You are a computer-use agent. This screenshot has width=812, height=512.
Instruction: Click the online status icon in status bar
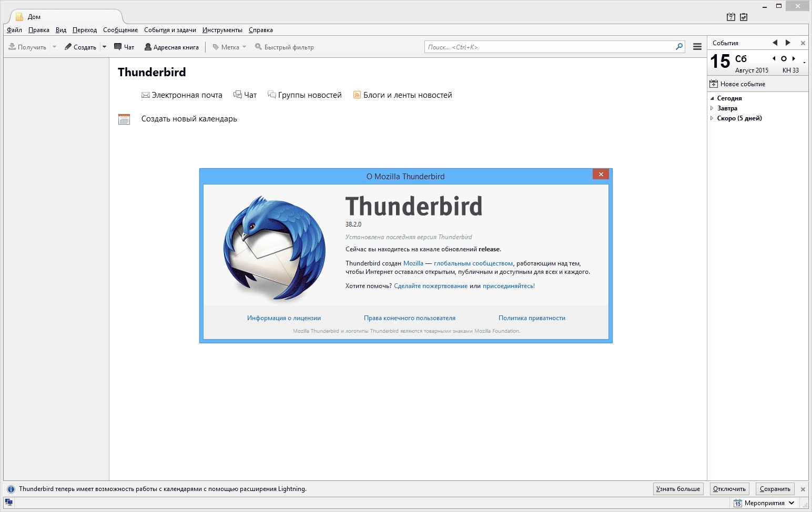tap(9, 503)
